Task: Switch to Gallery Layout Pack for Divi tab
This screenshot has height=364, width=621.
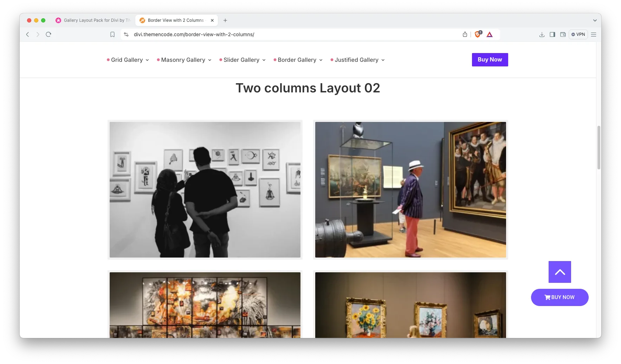Action: pos(93,20)
